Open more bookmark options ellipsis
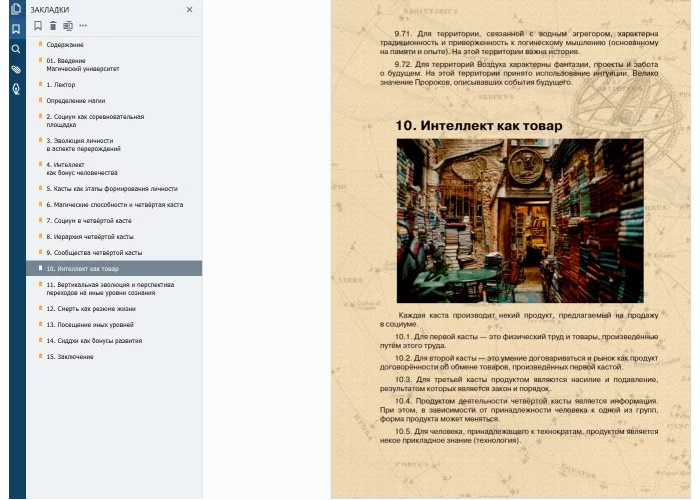The width and height of the screenshot is (700, 500). click(x=83, y=26)
